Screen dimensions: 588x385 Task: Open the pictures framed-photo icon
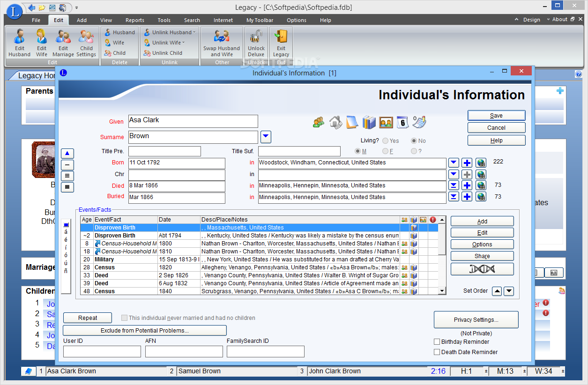click(x=386, y=122)
